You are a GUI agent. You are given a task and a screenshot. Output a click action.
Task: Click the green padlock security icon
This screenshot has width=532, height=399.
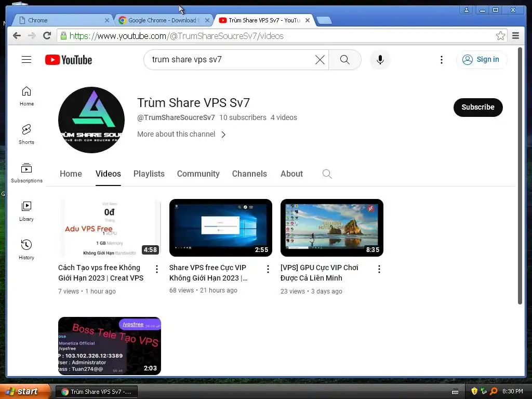[63, 36]
